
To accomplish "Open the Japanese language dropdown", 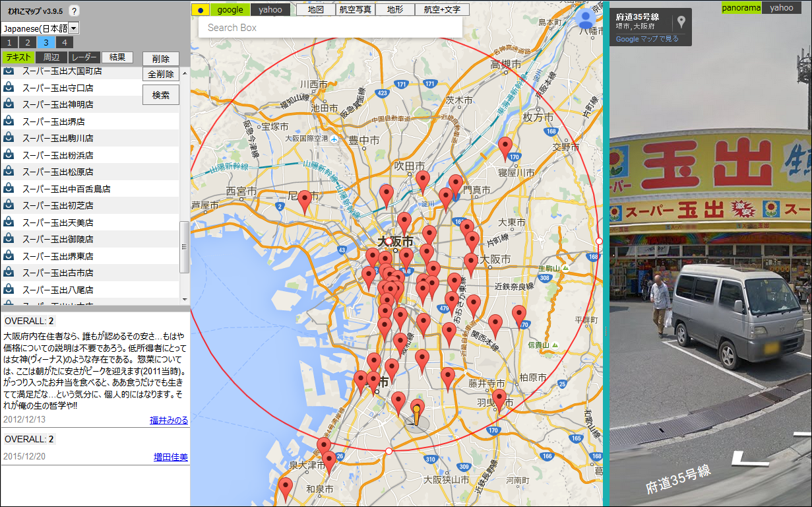I will [40, 28].
